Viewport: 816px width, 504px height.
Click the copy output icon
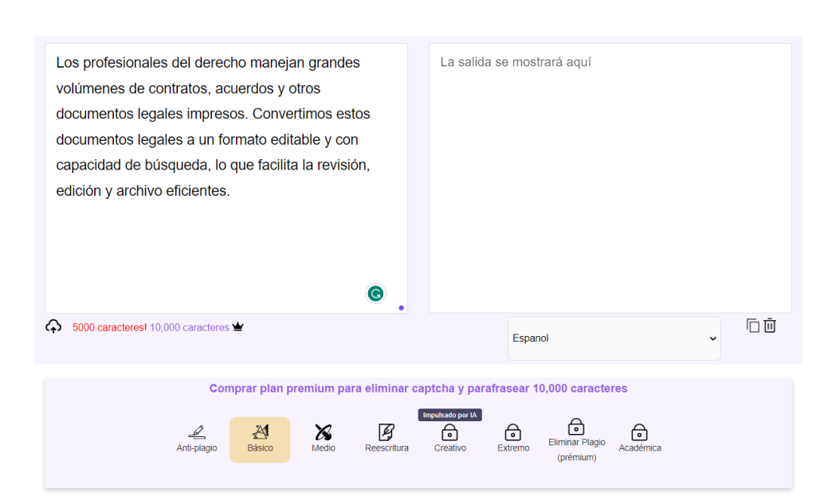pyautogui.click(x=752, y=326)
